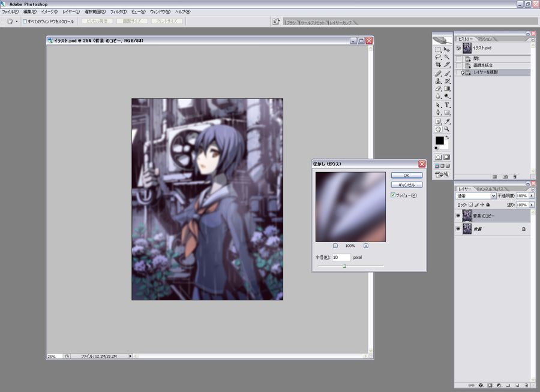Screen dimensions: 540x392
Task: Select the Blur (water drop) tool
Action: click(x=438, y=96)
